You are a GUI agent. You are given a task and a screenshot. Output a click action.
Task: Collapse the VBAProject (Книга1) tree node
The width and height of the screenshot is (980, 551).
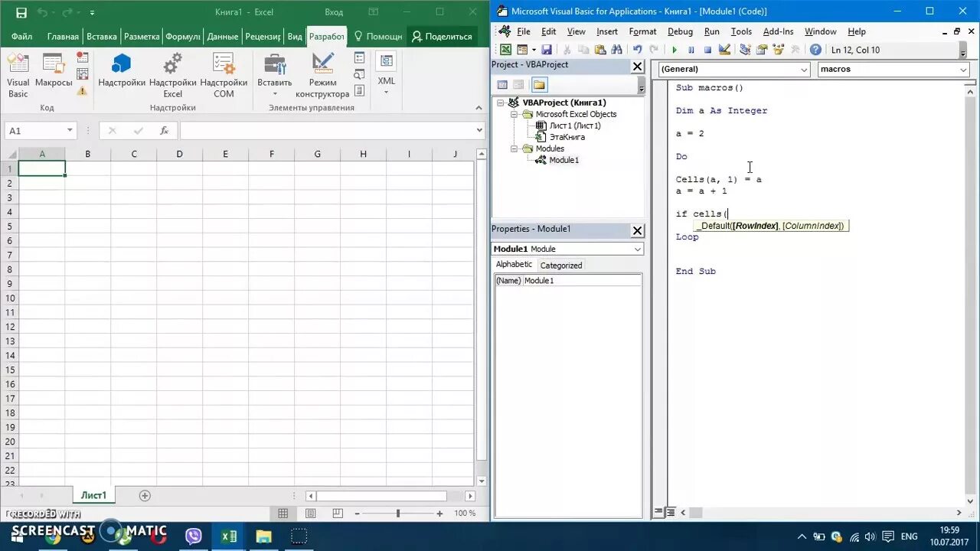[x=501, y=103]
